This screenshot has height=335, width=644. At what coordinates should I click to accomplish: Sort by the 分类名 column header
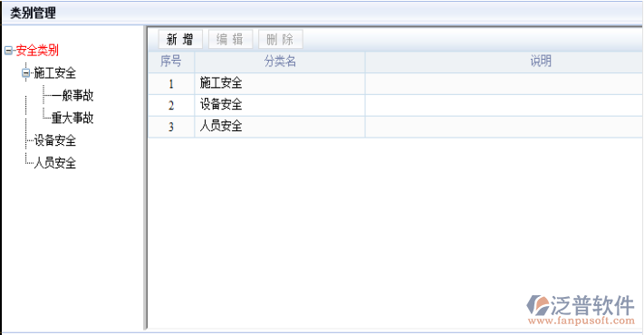(280, 62)
